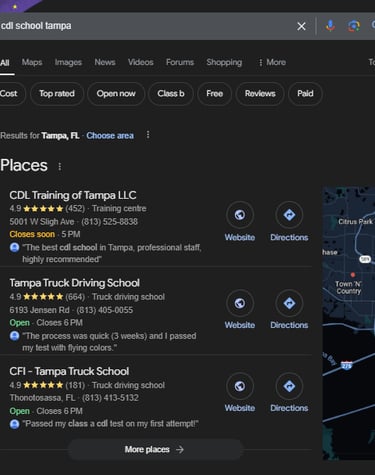This screenshot has height=475, width=375.
Task: Click the '(664)' review count
Action: pyautogui.click(x=75, y=297)
